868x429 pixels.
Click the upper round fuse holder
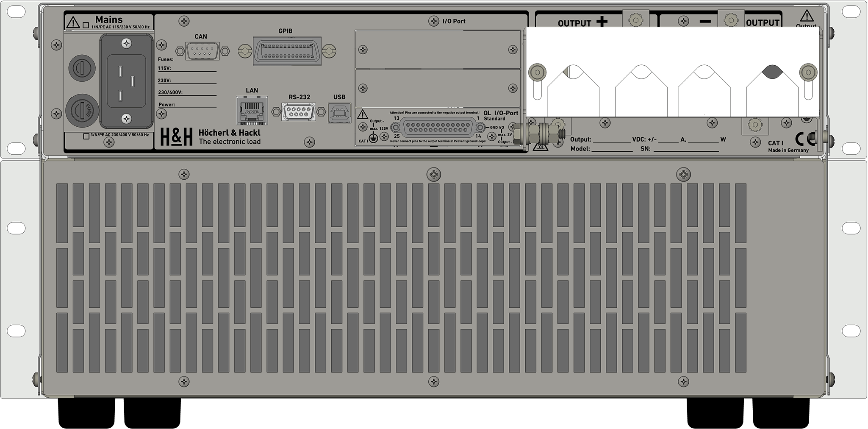coord(82,68)
